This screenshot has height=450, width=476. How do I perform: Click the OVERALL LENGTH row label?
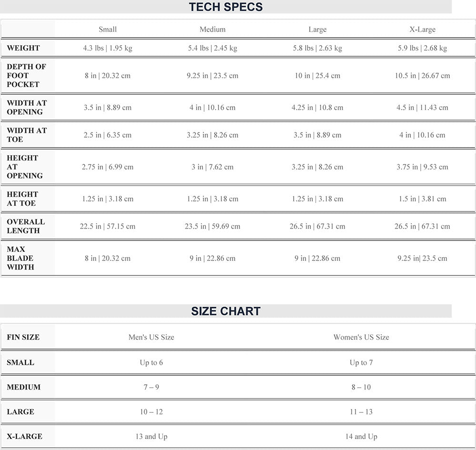tap(26, 226)
